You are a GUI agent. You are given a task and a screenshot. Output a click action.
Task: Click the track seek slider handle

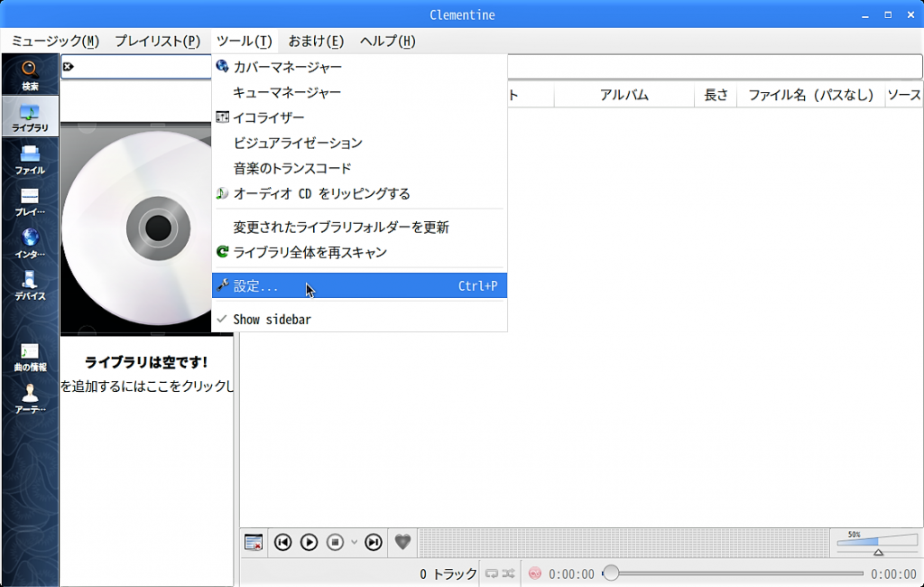point(611,573)
